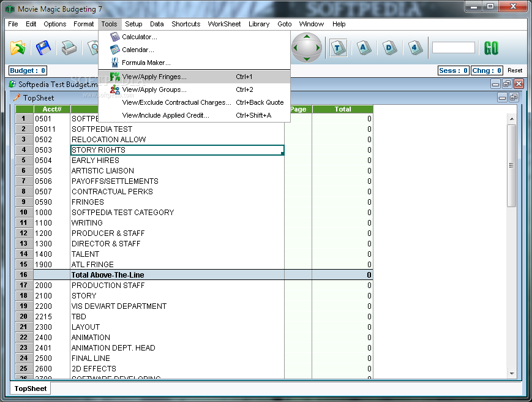This screenshot has width=532, height=402.
Task: Open the Data menu
Action: pos(157,24)
